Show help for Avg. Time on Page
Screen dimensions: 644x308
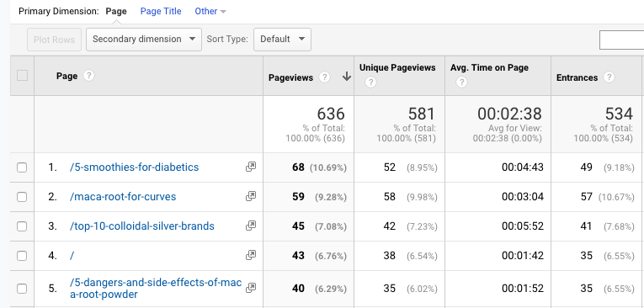(x=461, y=82)
